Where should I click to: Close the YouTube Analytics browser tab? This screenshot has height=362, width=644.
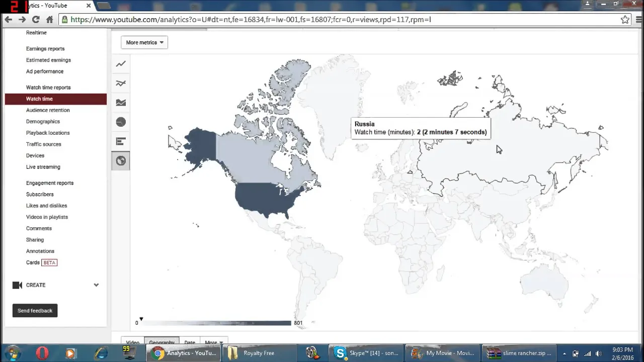[89, 6]
